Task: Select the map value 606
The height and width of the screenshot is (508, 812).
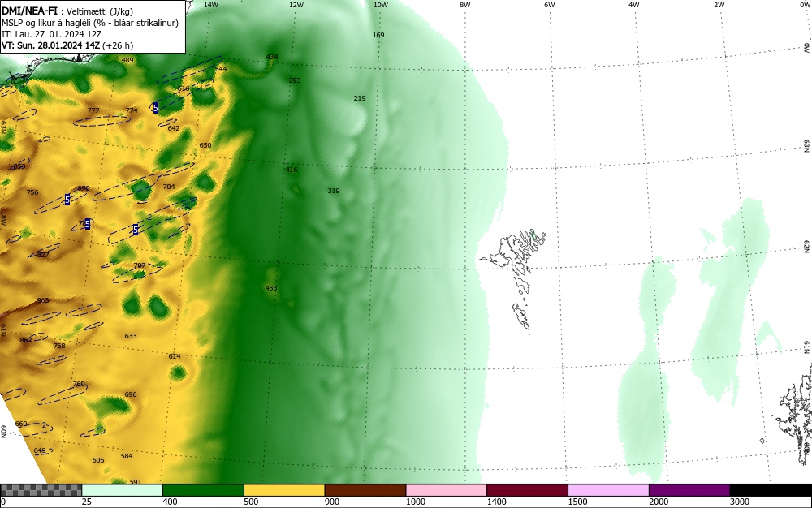Action: tap(98, 460)
